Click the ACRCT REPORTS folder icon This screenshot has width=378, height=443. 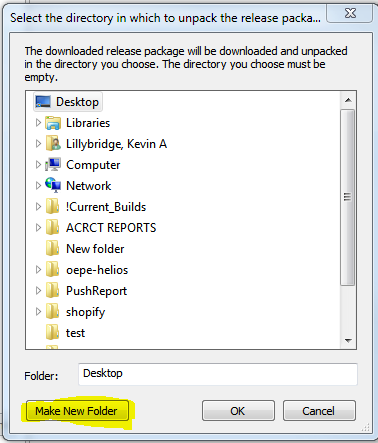(x=52, y=228)
